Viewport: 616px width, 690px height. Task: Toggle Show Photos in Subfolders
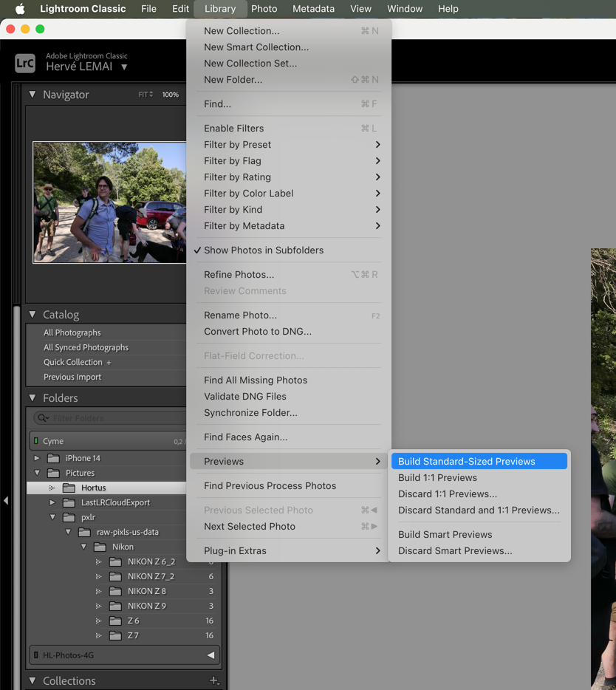point(289,250)
